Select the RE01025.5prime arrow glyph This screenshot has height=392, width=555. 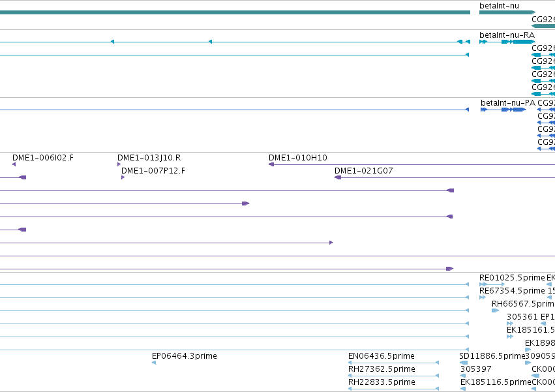click(492, 284)
